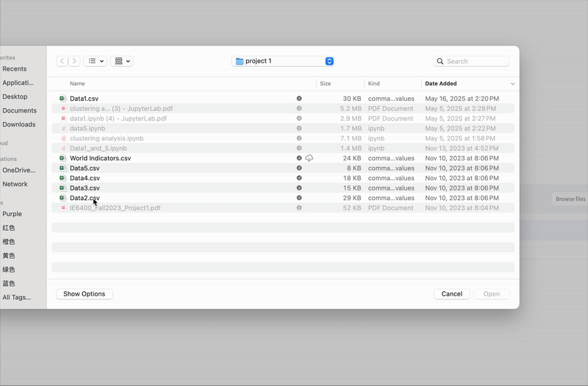Filter by the 藍色 tag
588x386 pixels.
click(9, 283)
